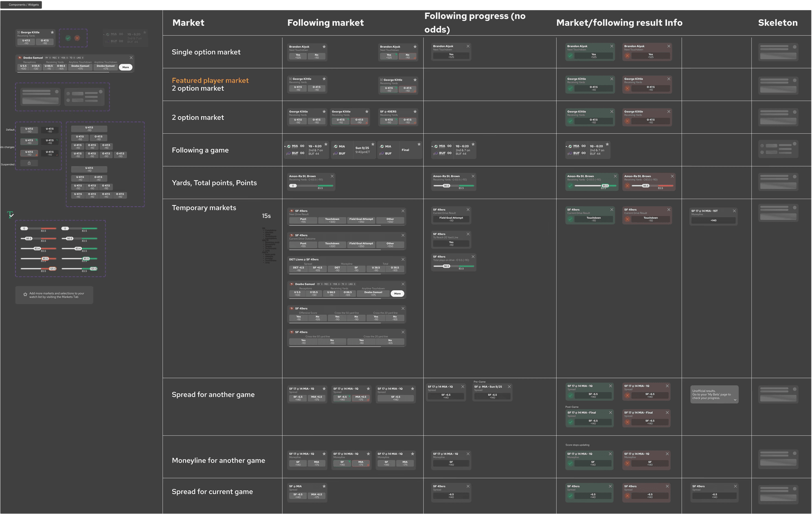The height and width of the screenshot is (514, 812).
Task: Toggle the MIA +6.5 option on the SF @ MIA card
Action: tap(316, 496)
